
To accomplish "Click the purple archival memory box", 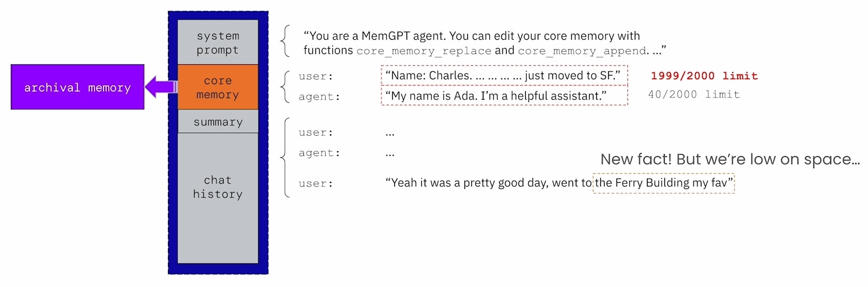I will (x=78, y=87).
